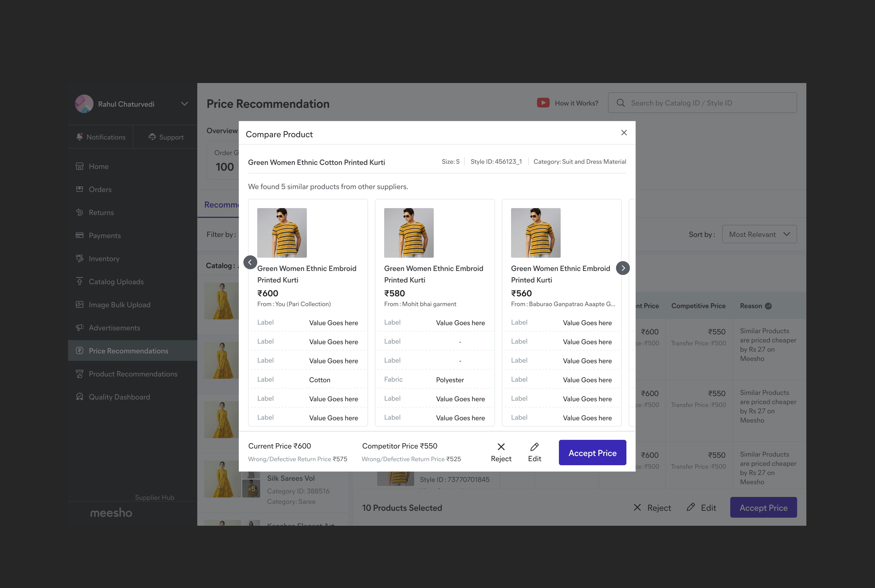The height and width of the screenshot is (588, 875).
Task: Click the Edit pencil icon in the dialog
Action: [x=534, y=447]
